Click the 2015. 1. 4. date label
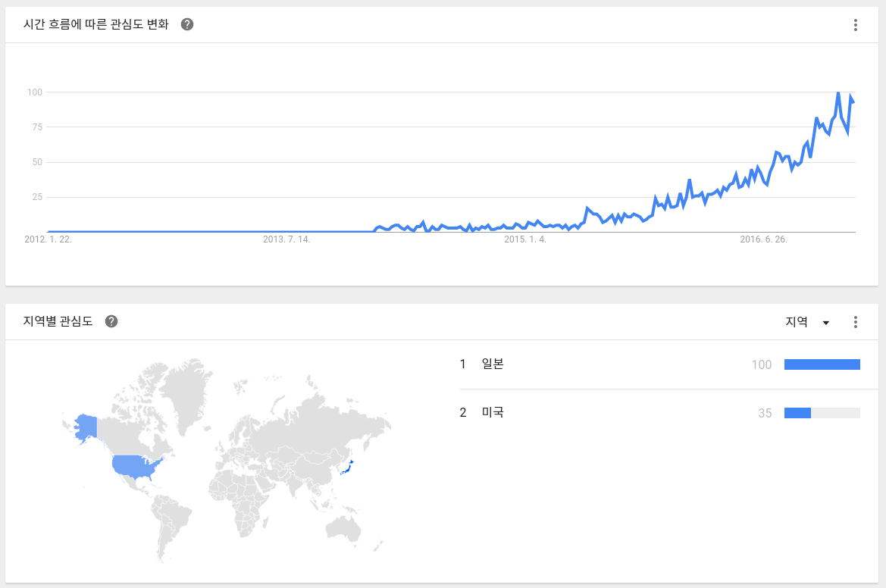Image resolution: width=886 pixels, height=588 pixels. pyautogui.click(x=524, y=239)
